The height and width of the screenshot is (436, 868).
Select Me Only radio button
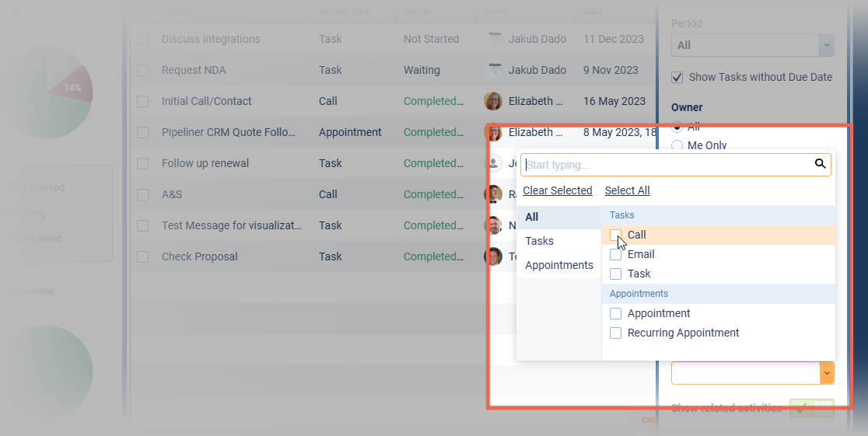pyautogui.click(x=677, y=145)
